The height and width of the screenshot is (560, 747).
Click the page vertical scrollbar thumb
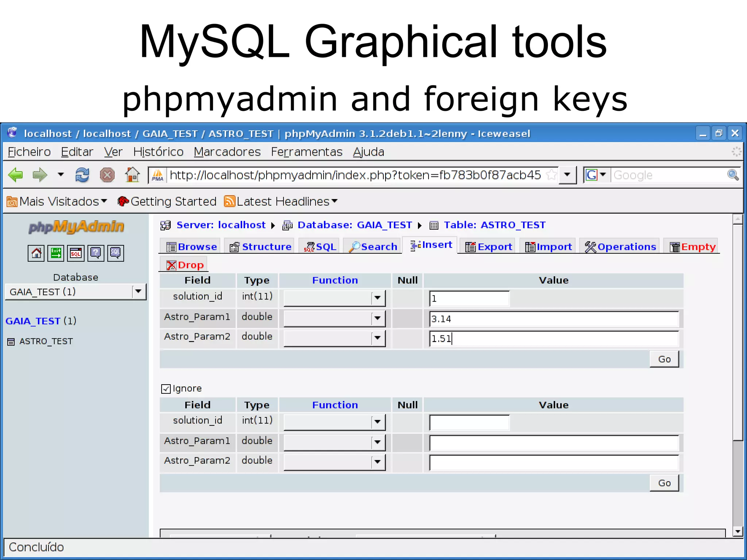(x=738, y=332)
